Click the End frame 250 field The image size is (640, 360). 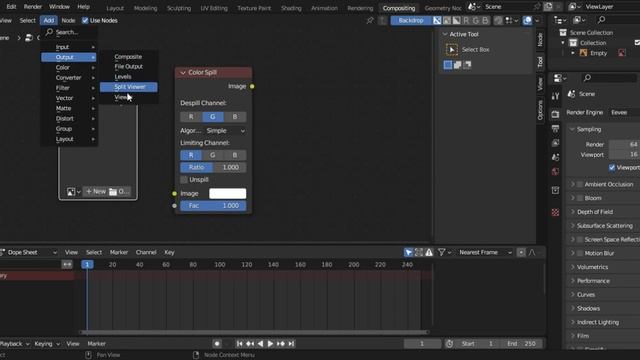pyautogui.click(x=522, y=344)
